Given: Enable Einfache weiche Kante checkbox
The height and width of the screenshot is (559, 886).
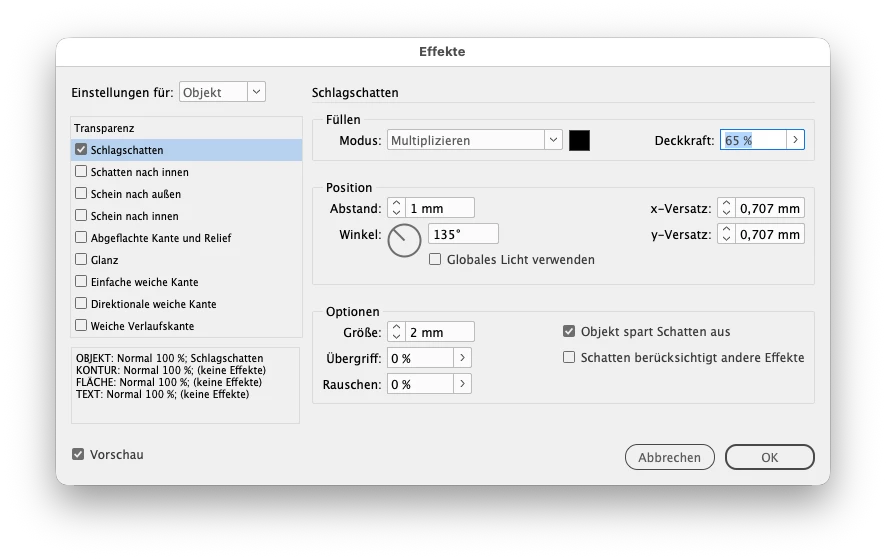Looking at the screenshot, I should [81, 281].
